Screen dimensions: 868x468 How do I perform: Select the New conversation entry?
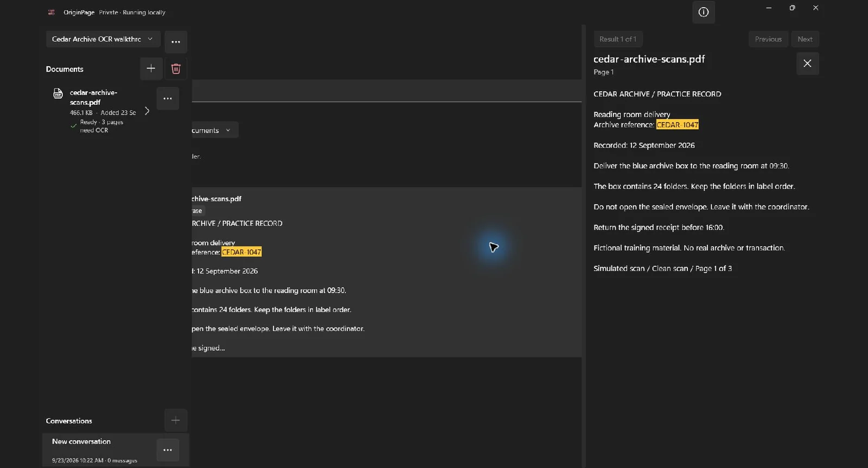116,450
